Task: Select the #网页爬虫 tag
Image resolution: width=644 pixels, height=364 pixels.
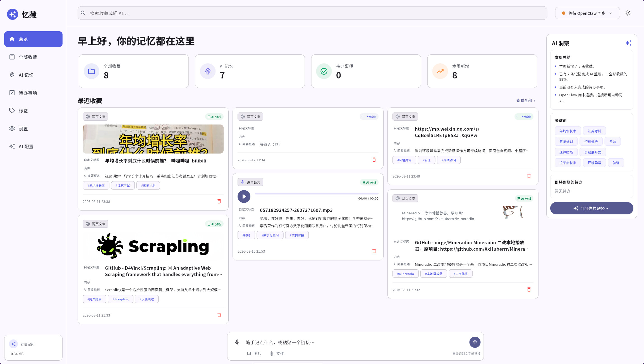Action: pos(94,299)
